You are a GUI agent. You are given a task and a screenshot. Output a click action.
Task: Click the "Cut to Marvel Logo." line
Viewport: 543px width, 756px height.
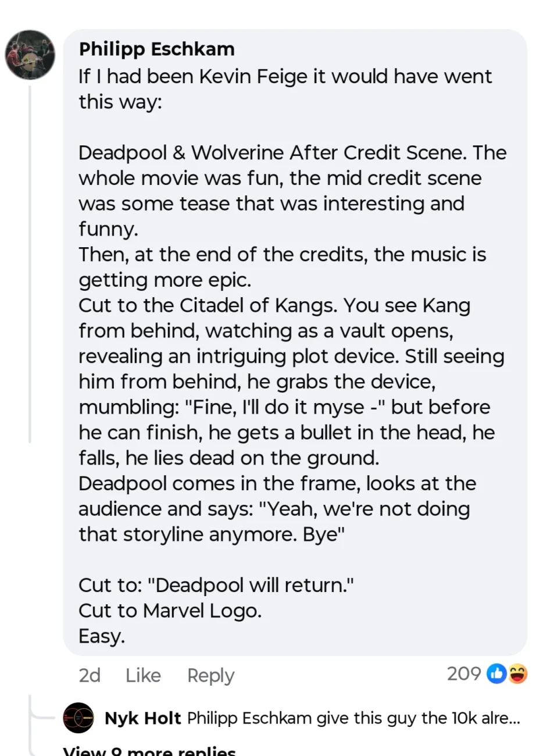coord(170,611)
